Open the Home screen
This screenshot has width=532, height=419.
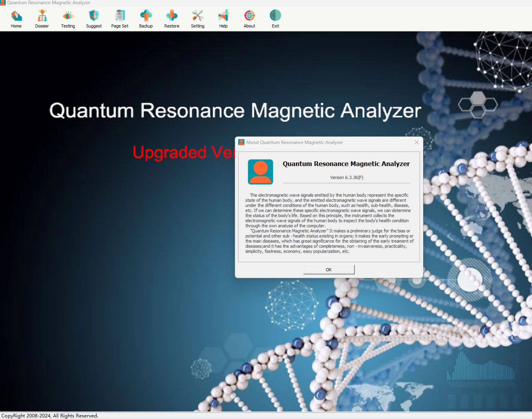point(16,18)
